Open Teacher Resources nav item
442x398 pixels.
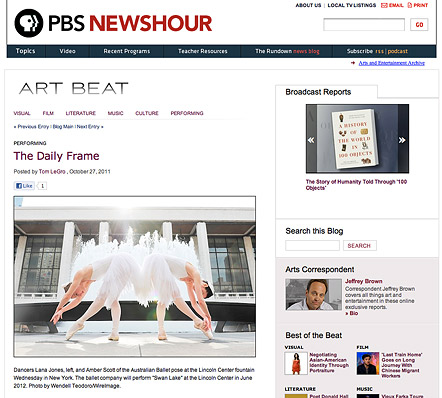click(203, 51)
